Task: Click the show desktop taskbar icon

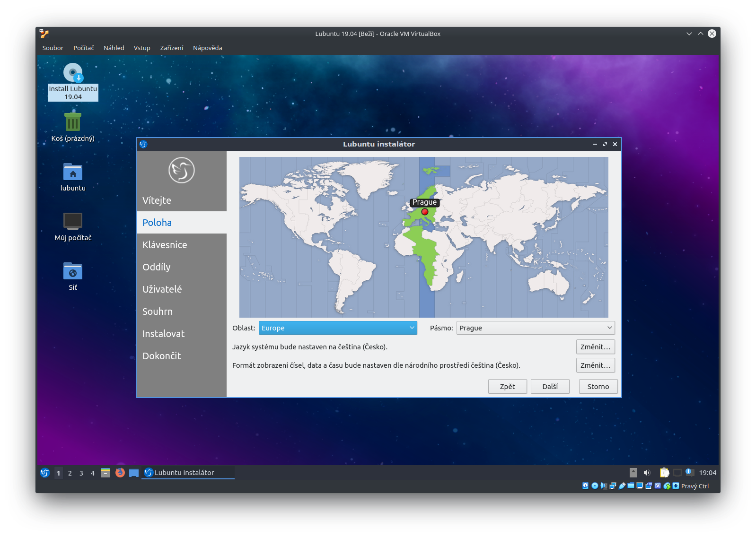Action: [134, 473]
